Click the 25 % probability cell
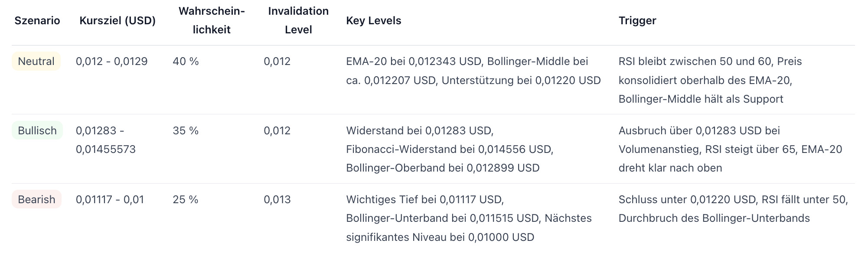 (185, 199)
